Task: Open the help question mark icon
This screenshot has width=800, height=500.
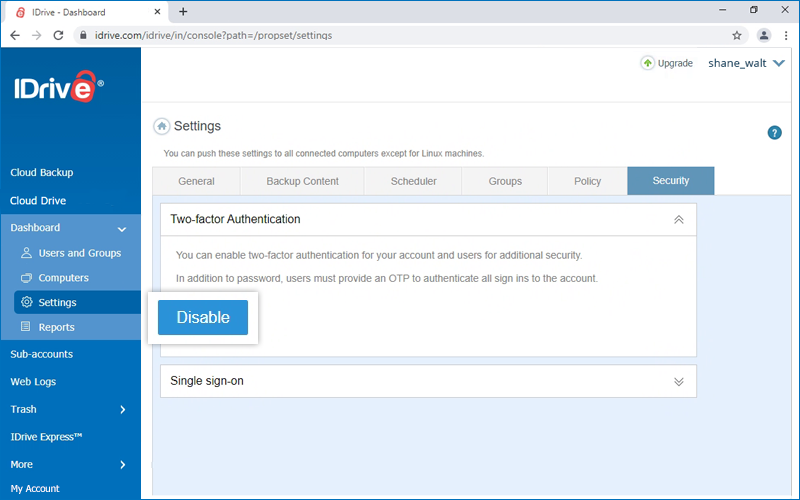Action: [774, 133]
